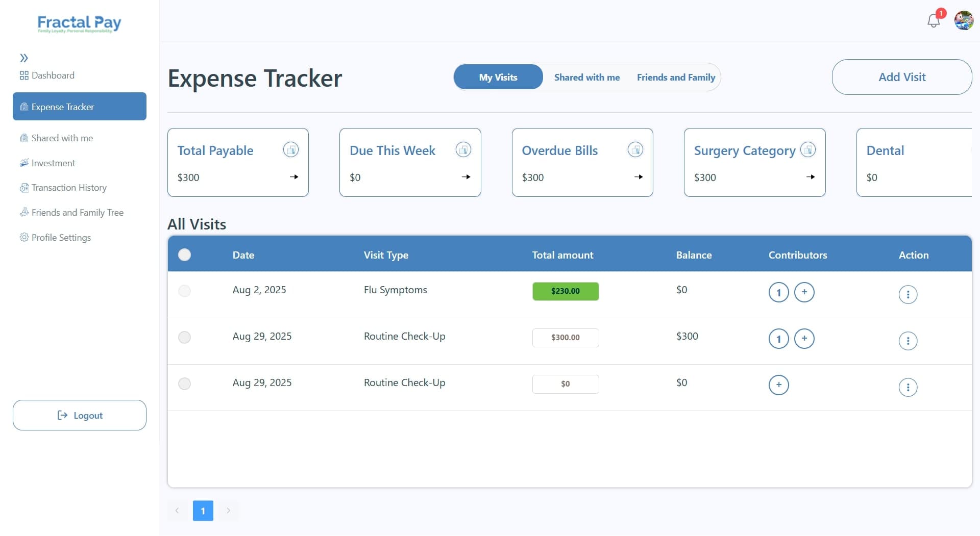Click the Surgery Category card icon
980x536 pixels.
click(x=807, y=150)
